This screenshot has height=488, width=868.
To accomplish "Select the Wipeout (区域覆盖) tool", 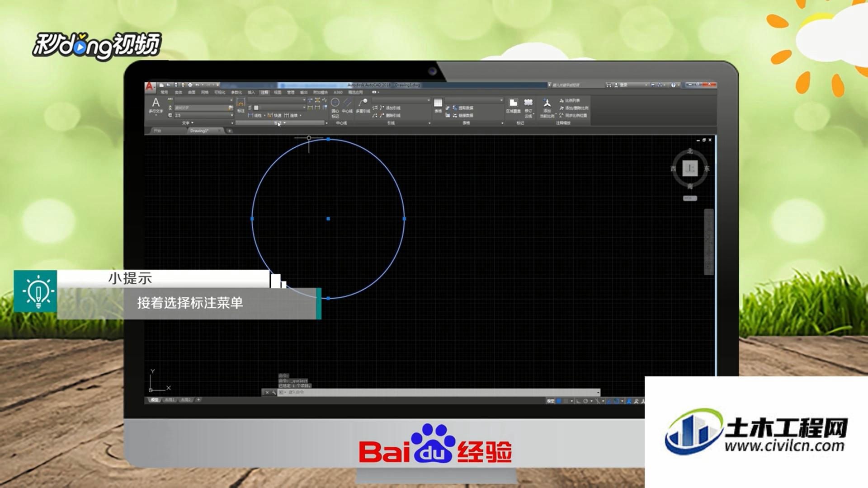I will point(513,106).
